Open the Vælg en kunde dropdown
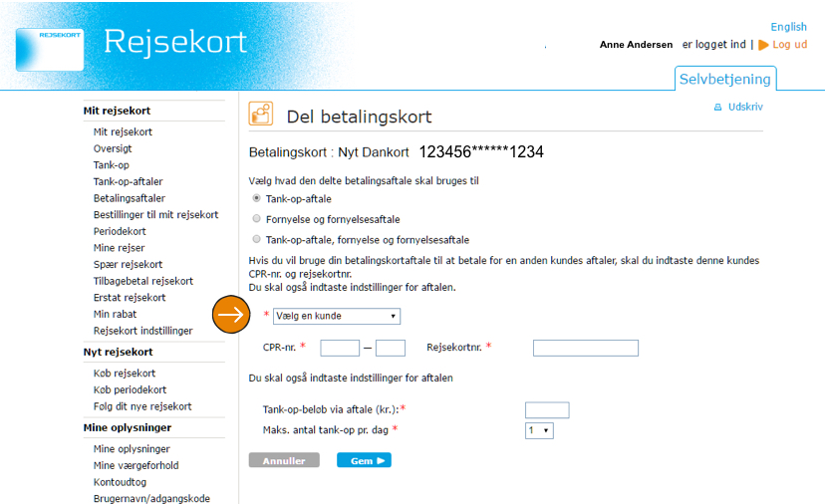 click(336, 316)
